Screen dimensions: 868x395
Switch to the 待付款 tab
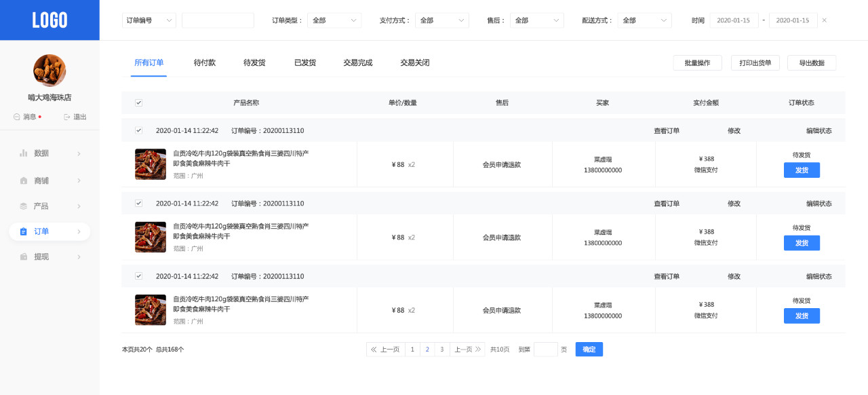[x=204, y=62]
